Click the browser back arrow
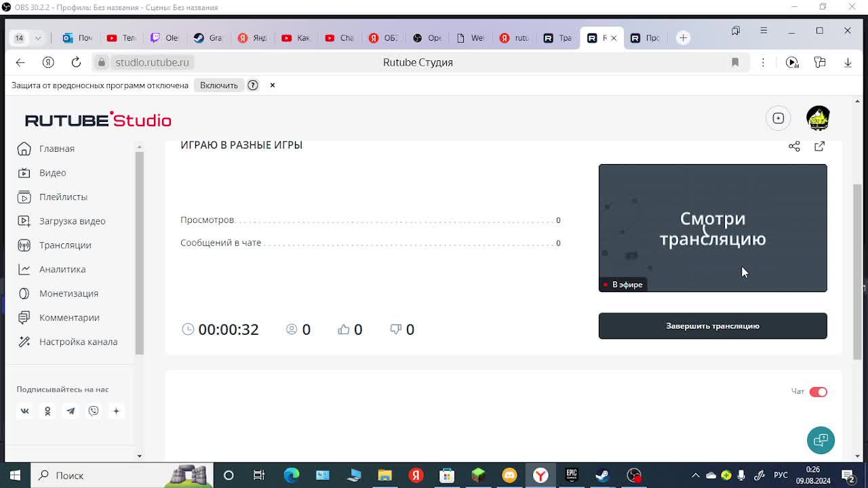 [x=20, y=62]
